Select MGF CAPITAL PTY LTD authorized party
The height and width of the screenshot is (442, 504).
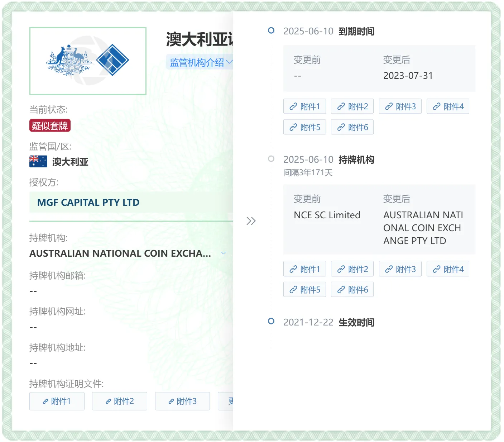[x=131, y=203]
